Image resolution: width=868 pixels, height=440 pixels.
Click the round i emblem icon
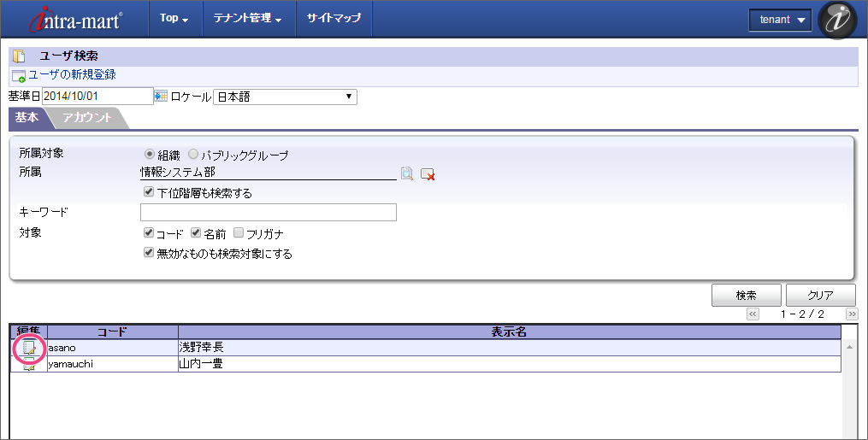[837, 20]
